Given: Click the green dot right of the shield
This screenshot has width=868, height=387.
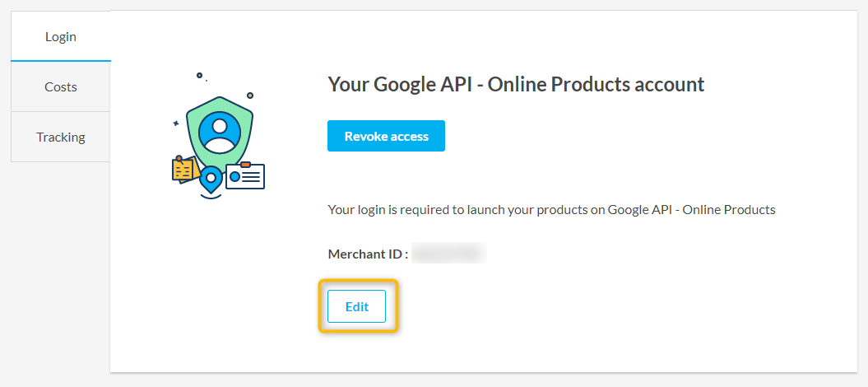Looking at the screenshot, I should 250,96.
